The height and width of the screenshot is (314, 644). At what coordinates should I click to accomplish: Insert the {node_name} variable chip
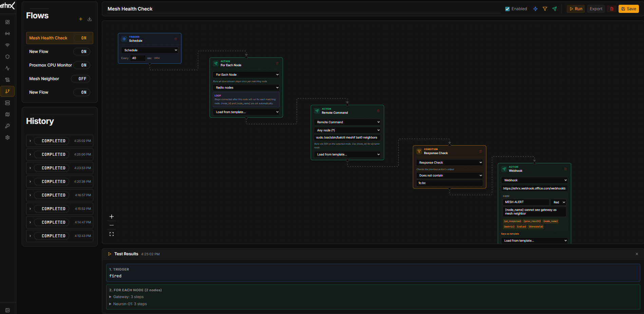550,221
